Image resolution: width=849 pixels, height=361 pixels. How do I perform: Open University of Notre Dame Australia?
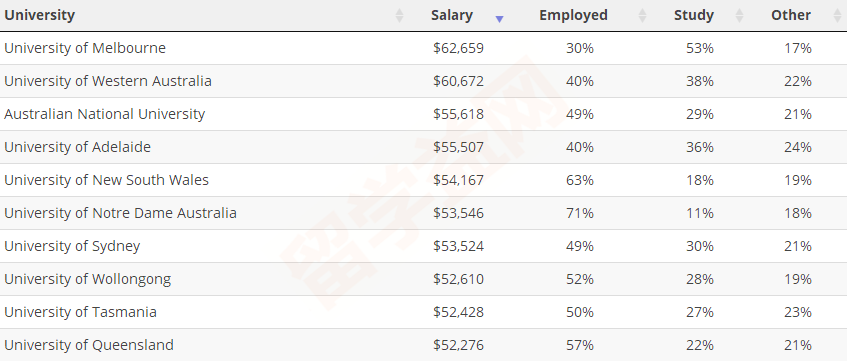point(120,213)
